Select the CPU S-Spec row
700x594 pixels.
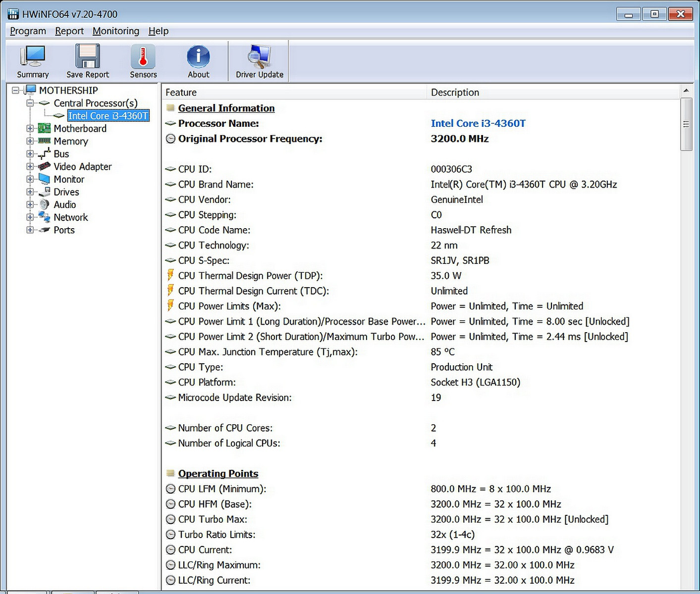[x=421, y=260]
